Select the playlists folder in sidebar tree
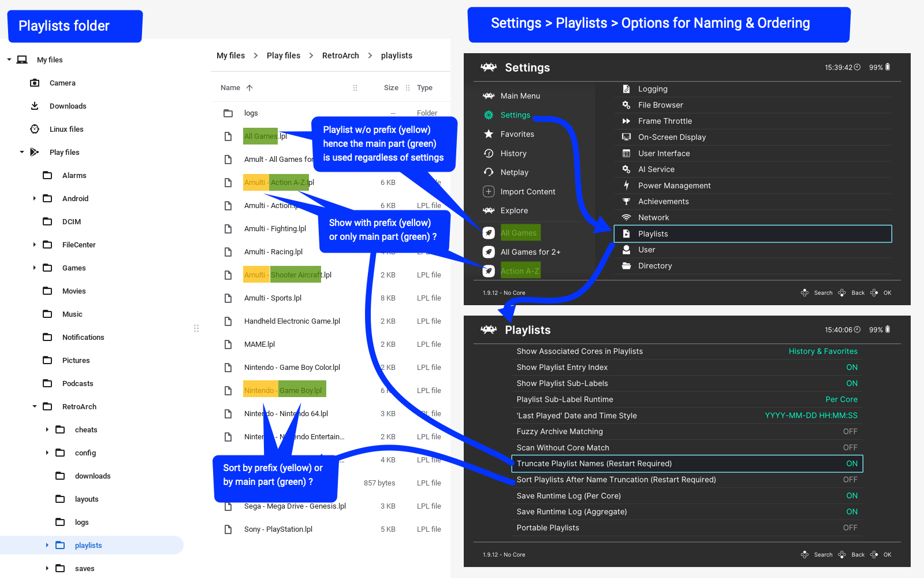Screen dimensions: 924x578 click(92, 545)
